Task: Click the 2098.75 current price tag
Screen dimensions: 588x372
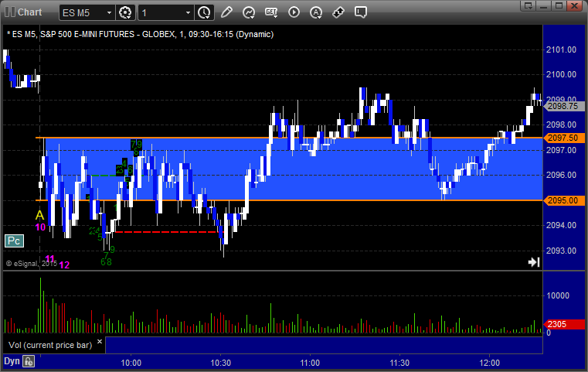Action: pyautogui.click(x=563, y=106)
